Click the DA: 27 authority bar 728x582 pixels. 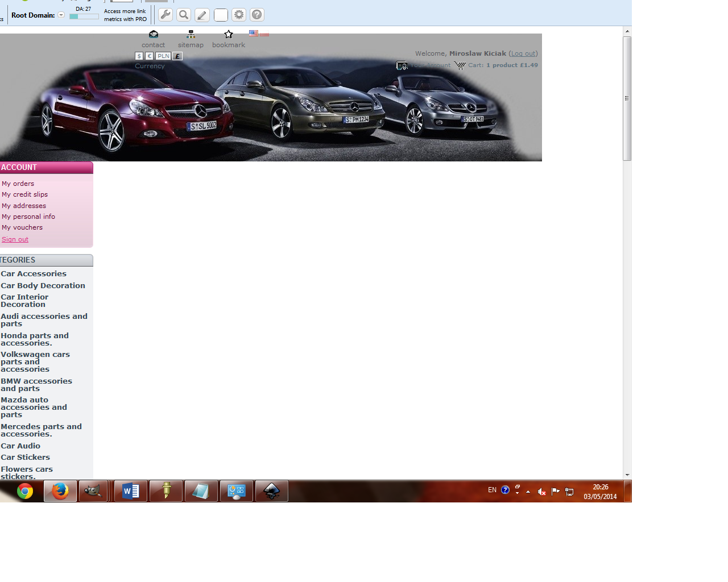pyautogui.click(x=84, y=16)
